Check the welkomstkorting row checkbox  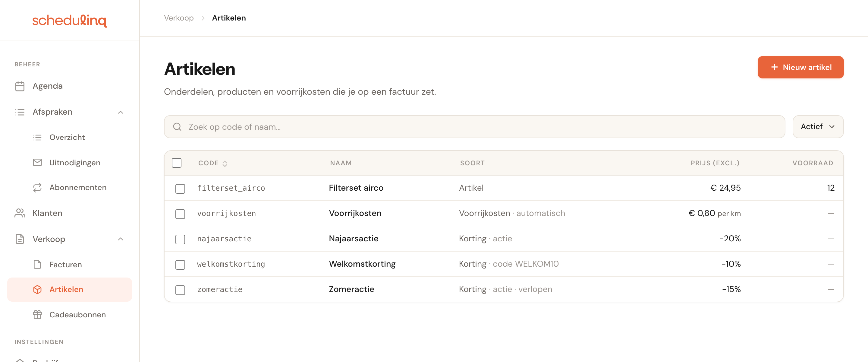(x=180, y=265)
